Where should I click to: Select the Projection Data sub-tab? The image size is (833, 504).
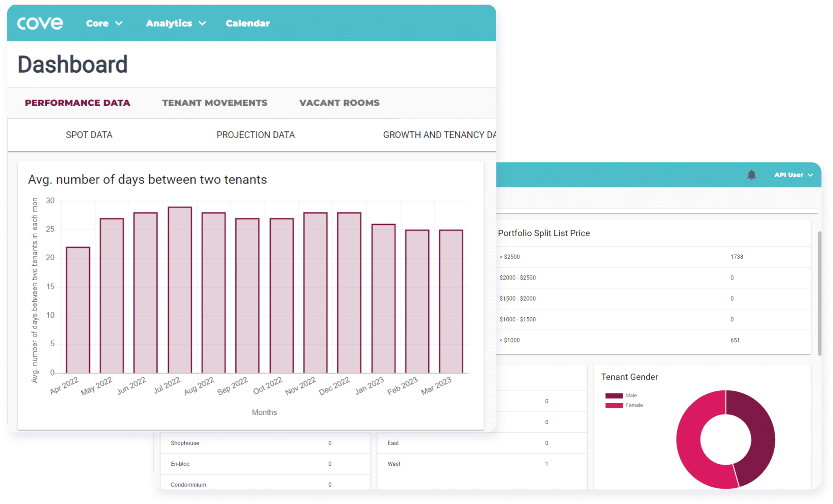point(255,135)
